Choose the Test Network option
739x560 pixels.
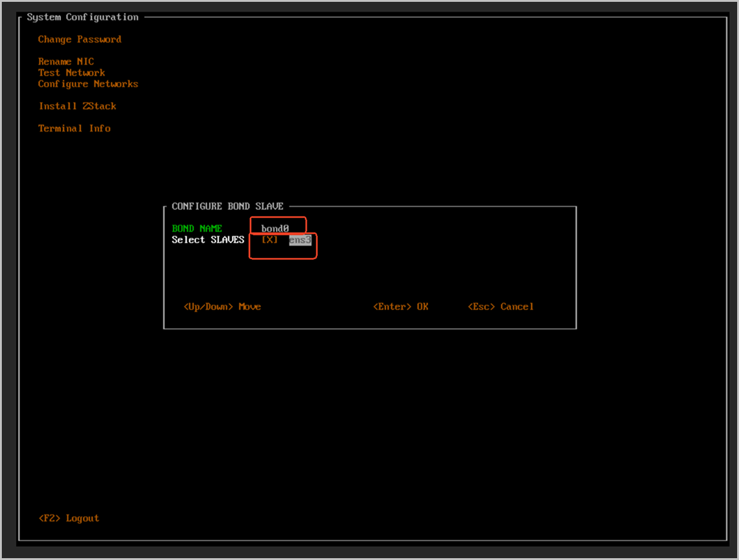coord(71,73)
